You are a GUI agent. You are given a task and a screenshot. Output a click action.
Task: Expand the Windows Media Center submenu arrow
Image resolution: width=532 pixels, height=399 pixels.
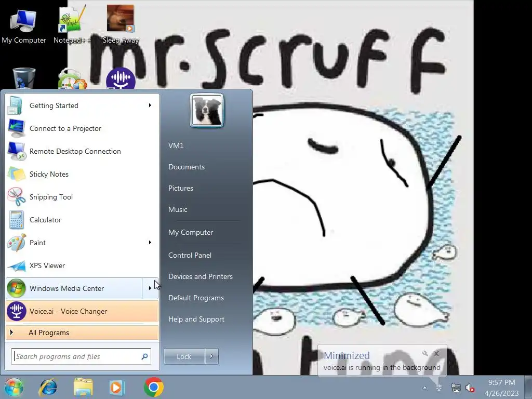point(150,288)
